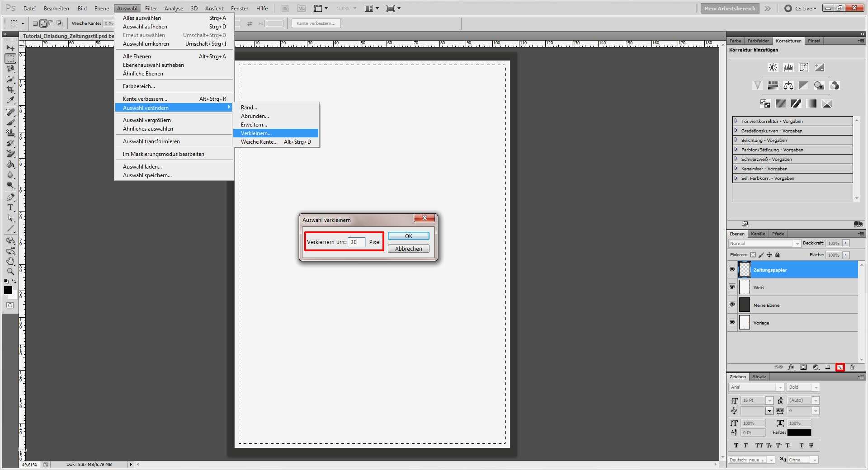The height and width of the screenshot is (470, 868).
Task: Select the Type tool
Action: click(10, 207)
